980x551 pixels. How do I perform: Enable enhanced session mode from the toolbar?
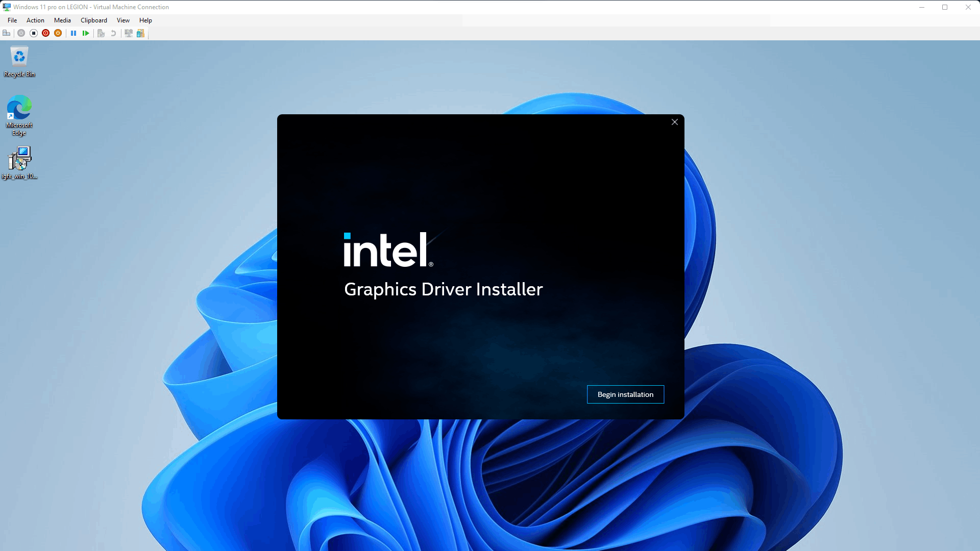click(x=129, y=33)
